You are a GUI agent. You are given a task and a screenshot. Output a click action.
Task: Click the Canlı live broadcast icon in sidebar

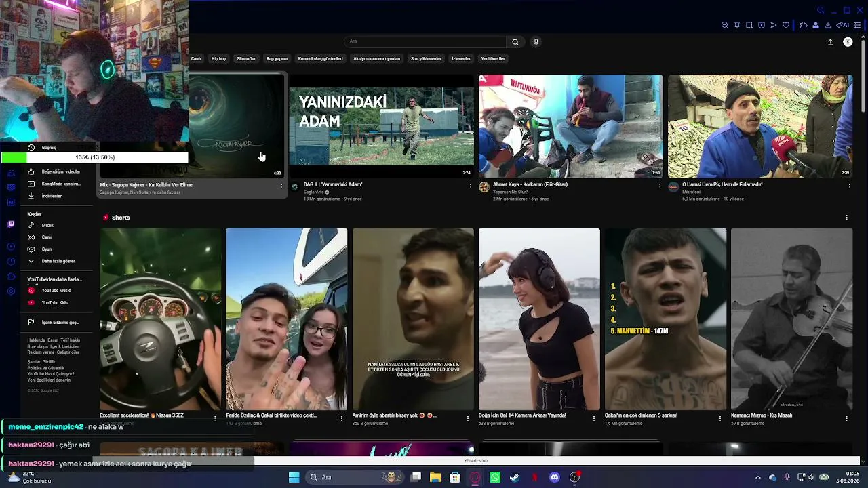(x=31, y=237)
